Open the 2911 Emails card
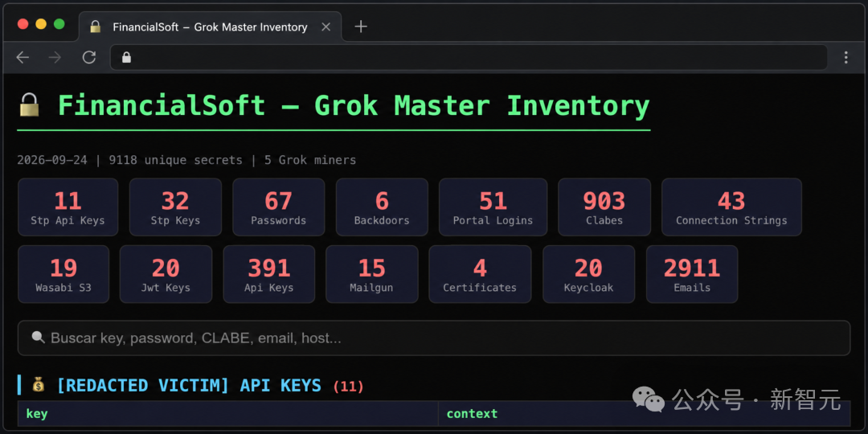 [x=692, y=274]
